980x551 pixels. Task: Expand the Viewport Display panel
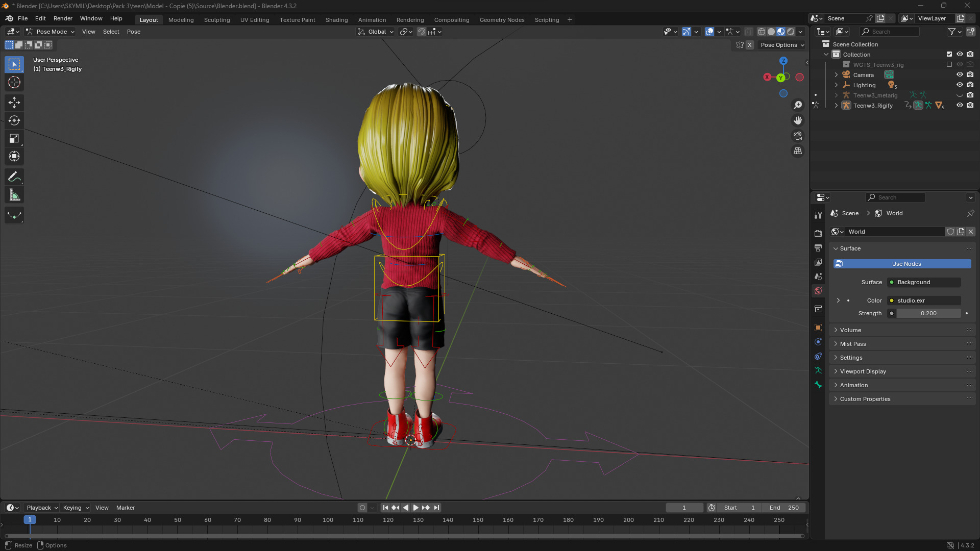tap(902, 371)
